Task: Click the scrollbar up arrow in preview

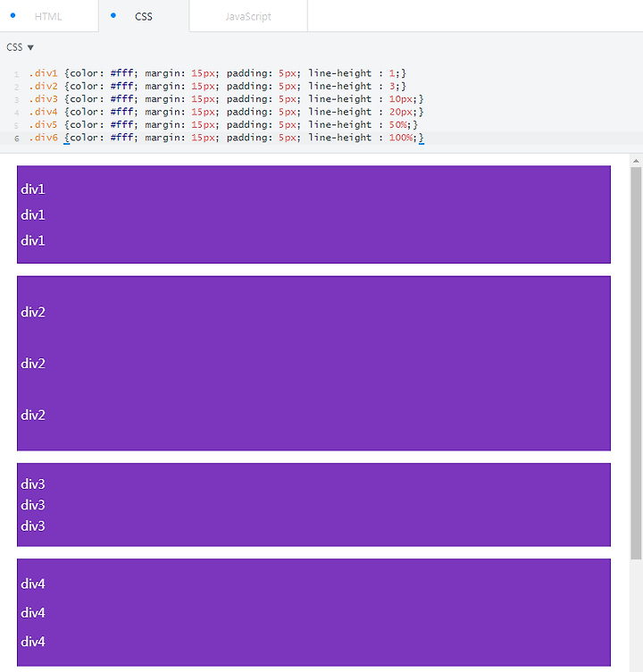Action: click(636, 161)
